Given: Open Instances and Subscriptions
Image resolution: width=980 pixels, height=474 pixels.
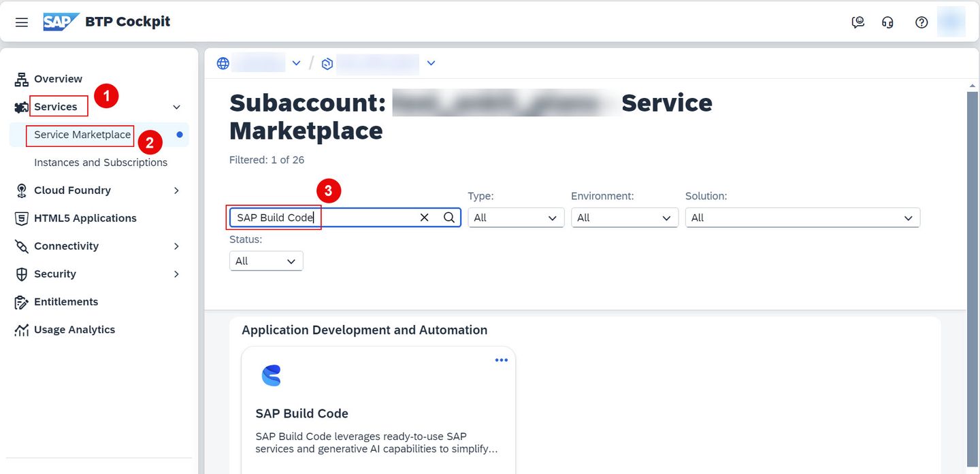Looking at the screenshot, I should click(x=101, y=163).
